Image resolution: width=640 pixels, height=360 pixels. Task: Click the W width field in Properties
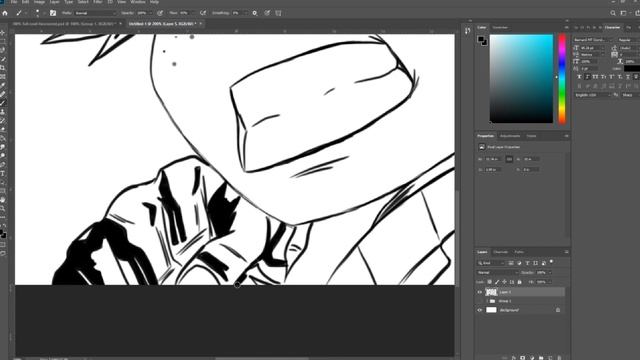pos(493,159)
